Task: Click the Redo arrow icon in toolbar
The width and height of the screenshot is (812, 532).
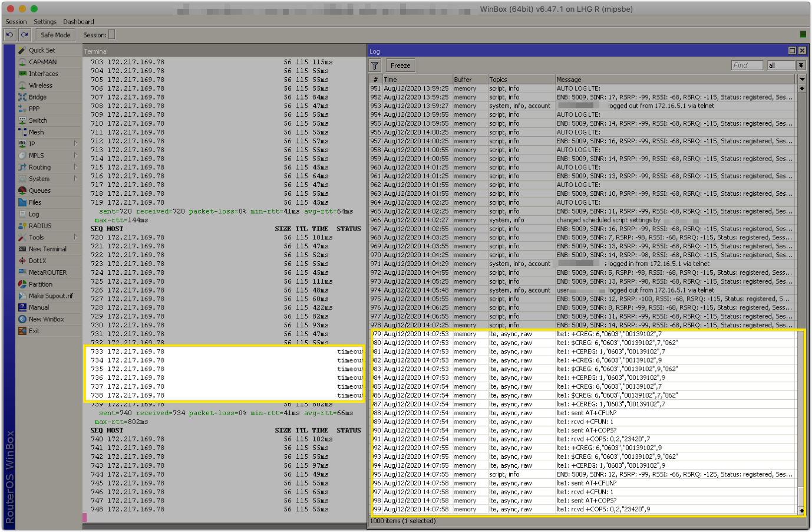Action: (x=24, y=35)
